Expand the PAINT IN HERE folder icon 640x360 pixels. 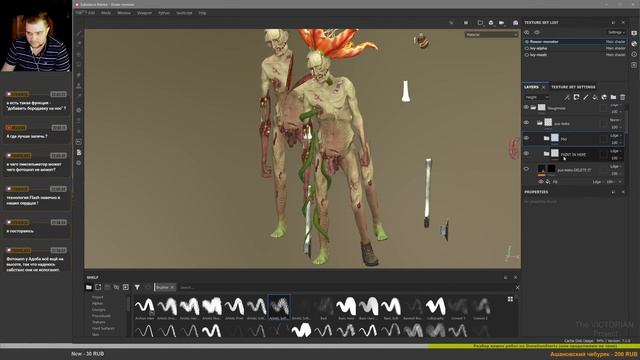click(x=547, y=154)
